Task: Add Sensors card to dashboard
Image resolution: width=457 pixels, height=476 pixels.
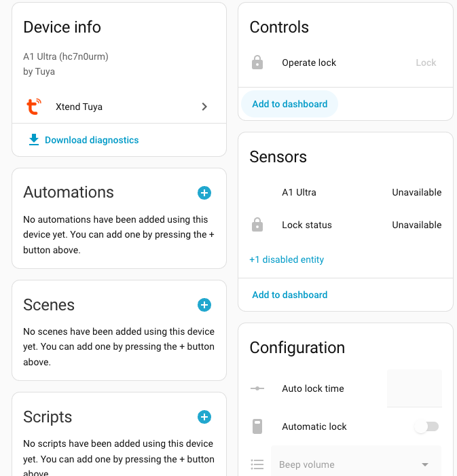Action: click(290, 295)
